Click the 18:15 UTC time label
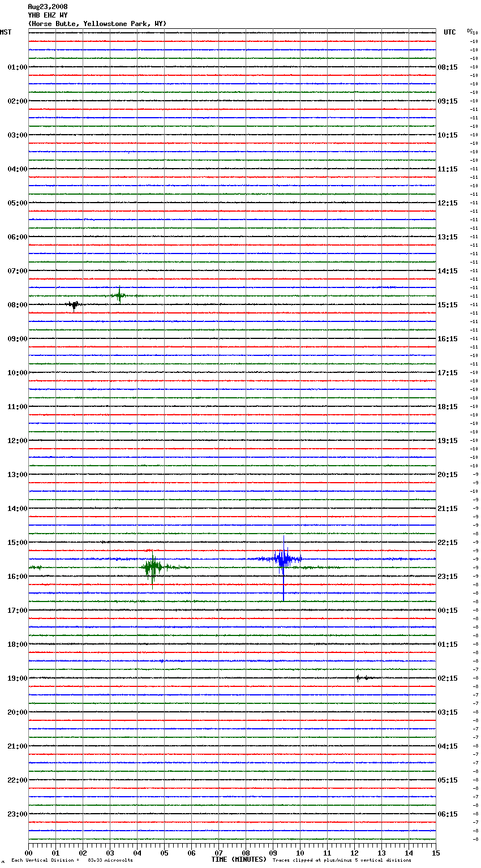 [x=448, y=407]
